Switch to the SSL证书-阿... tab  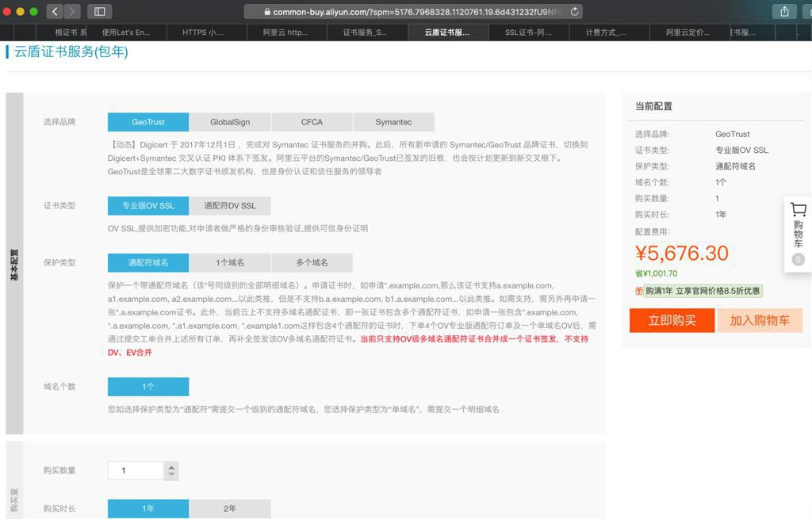pyautogui.click(x=528, y=32)
